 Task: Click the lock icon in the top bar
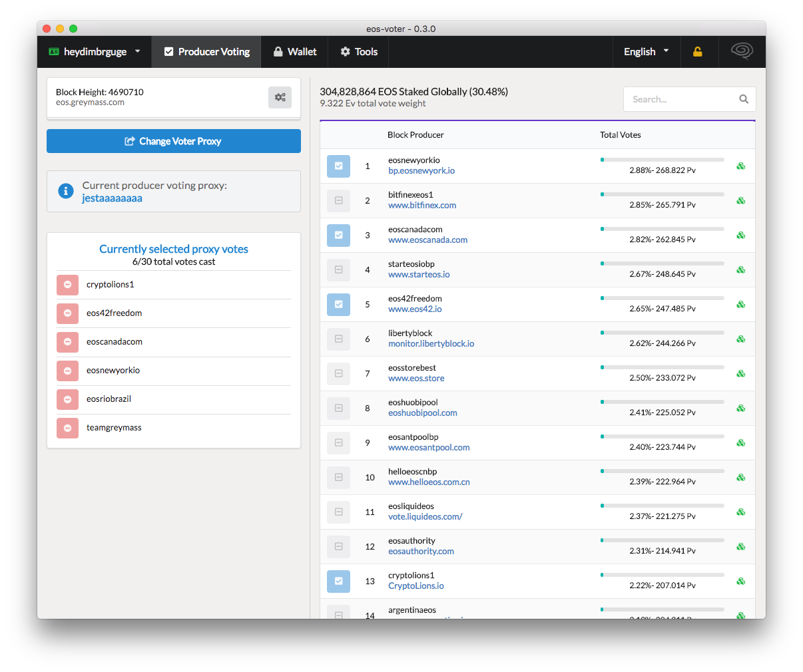pyautogui.click(x=698, y=52)
